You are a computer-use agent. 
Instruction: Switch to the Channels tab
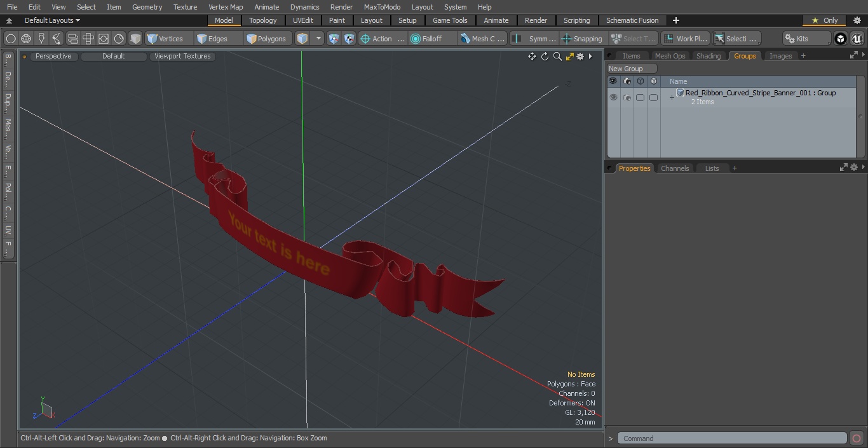click(x=675, y=168)
